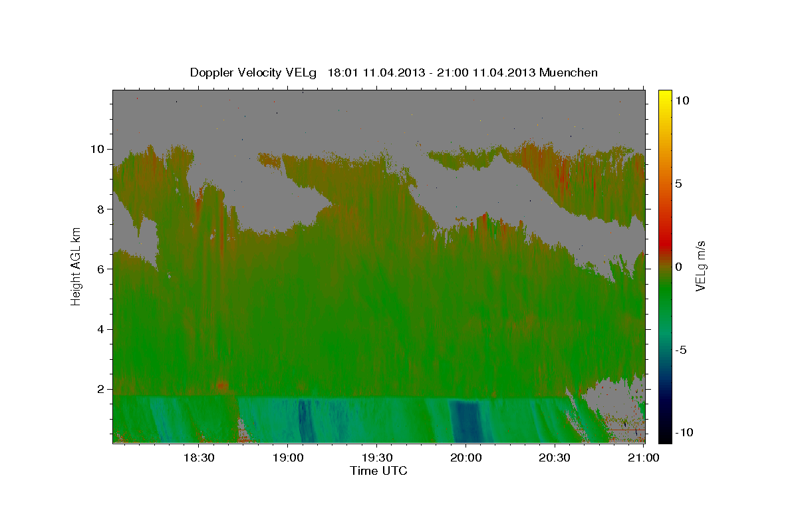Click the time tick label '21:00'

pos(644,458)
